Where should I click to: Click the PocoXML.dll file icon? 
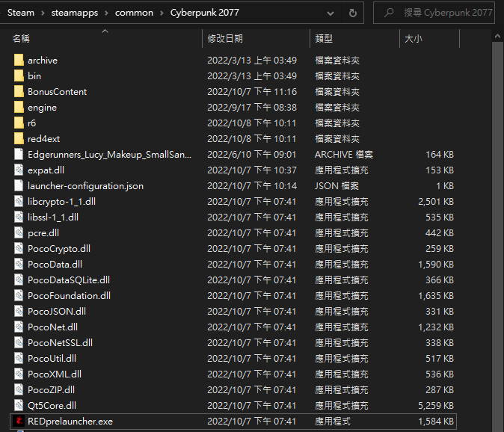pos(19,374)
